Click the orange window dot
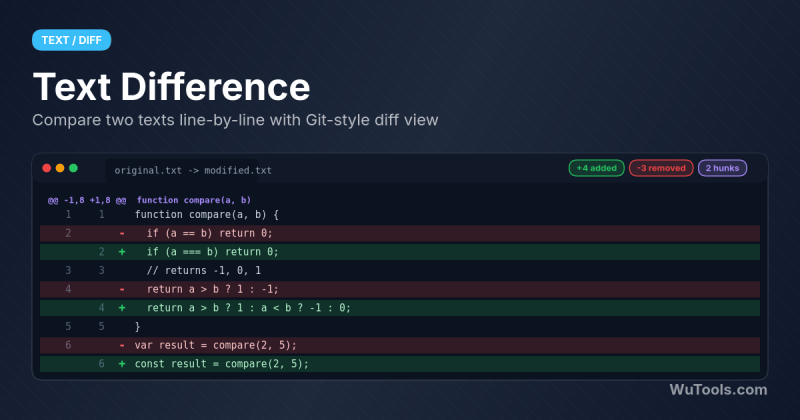The width and height of the screenshot is (800, 420). (x=60, y=168)
